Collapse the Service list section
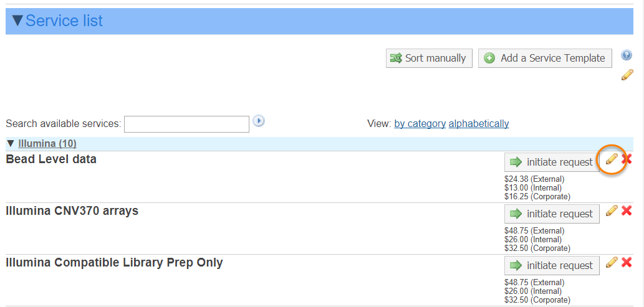 pyautogui.click(x=17, y=21)
